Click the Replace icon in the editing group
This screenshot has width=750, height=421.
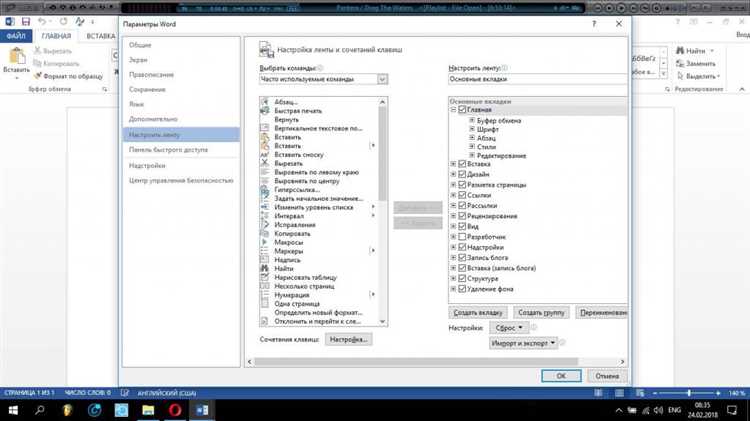(x=680, y=64)
